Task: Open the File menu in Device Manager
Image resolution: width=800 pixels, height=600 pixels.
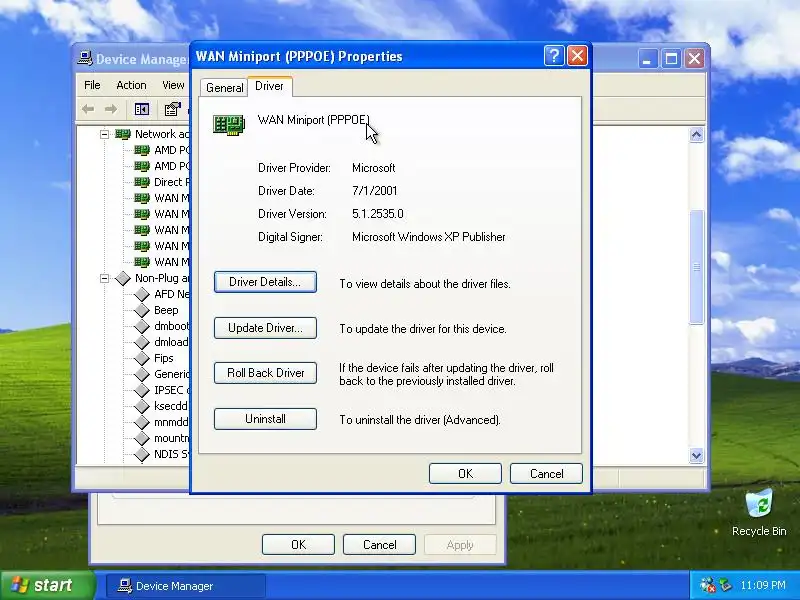Action: tap(92, 85)
